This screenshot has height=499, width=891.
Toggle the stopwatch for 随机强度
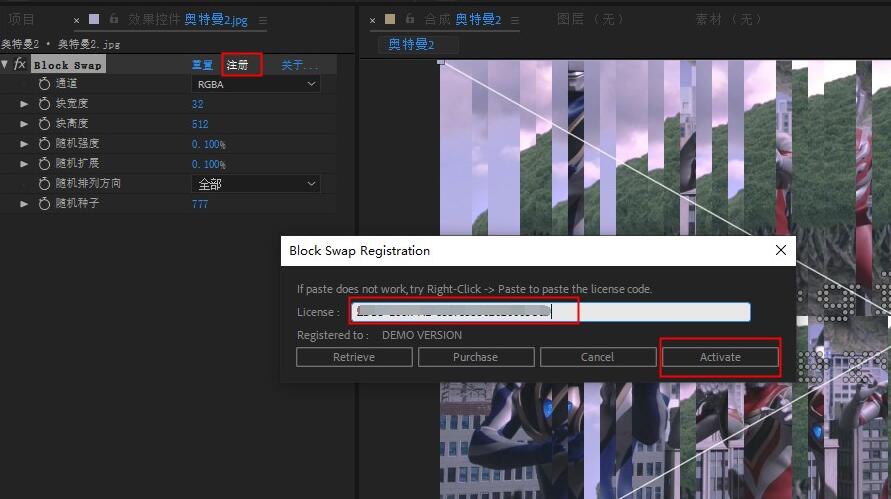[44, 143]
